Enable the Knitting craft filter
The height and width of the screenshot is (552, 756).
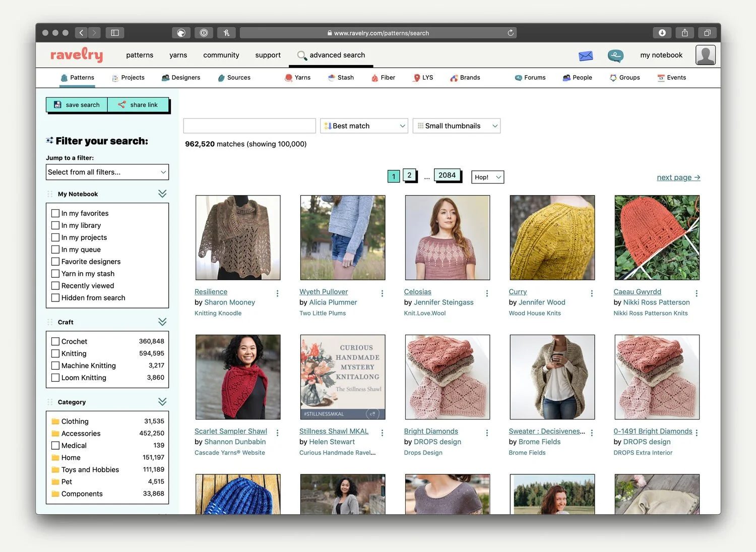click(55, 353)
